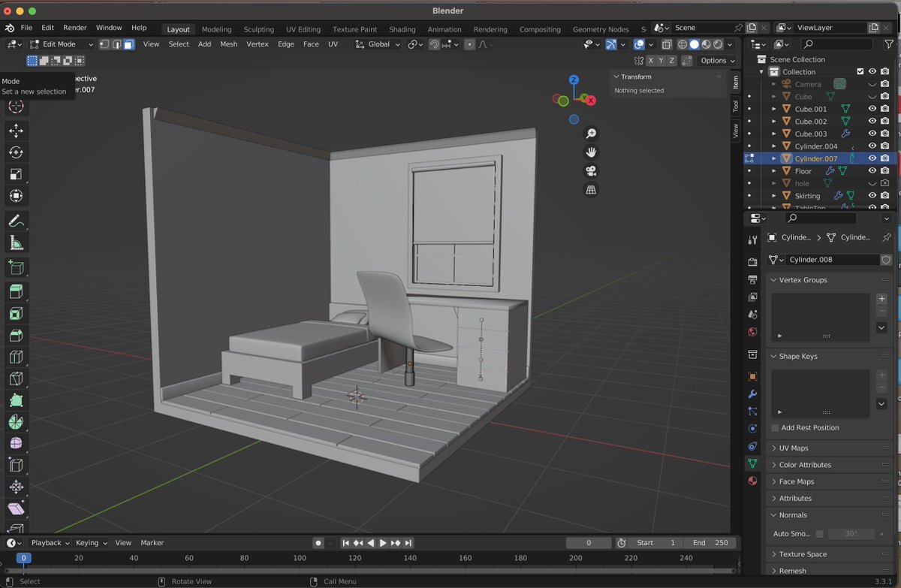
Task: Expand Cylinder.007 in the outliner
Action: pos(774,158)
